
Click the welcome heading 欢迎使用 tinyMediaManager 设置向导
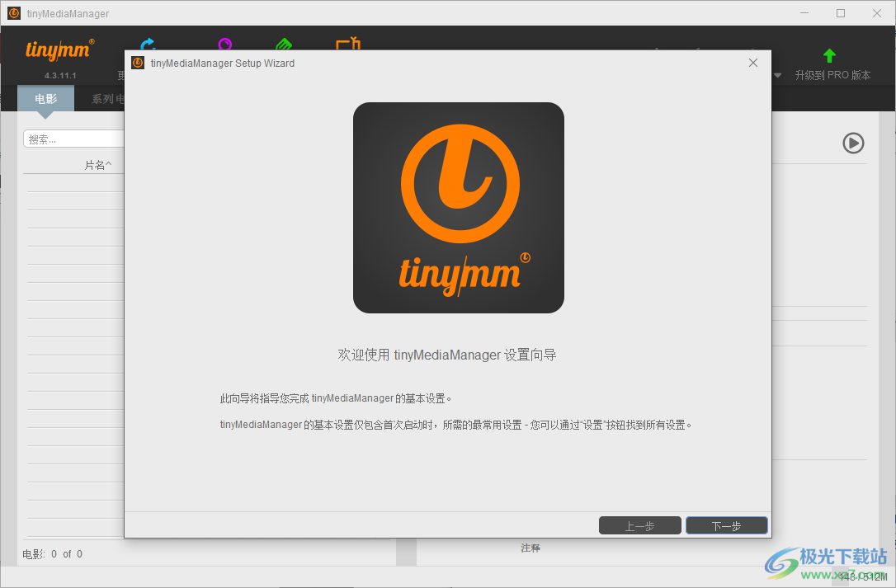(x=447, y=355)
